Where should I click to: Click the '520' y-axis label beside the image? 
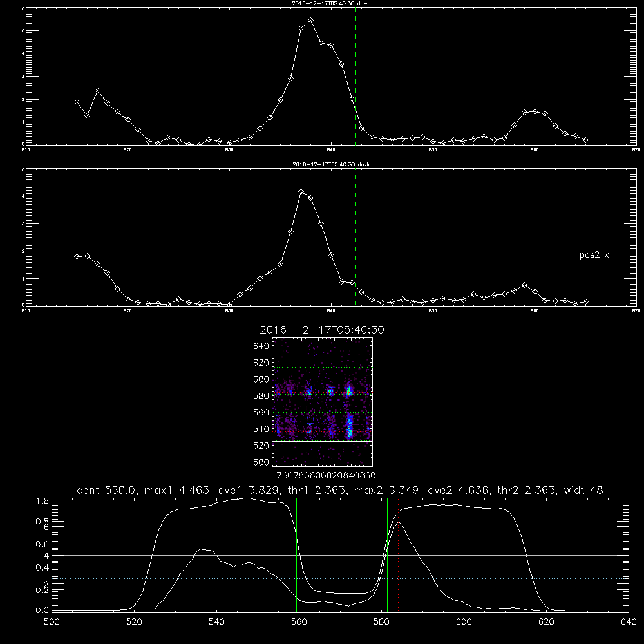pos(261,445)
